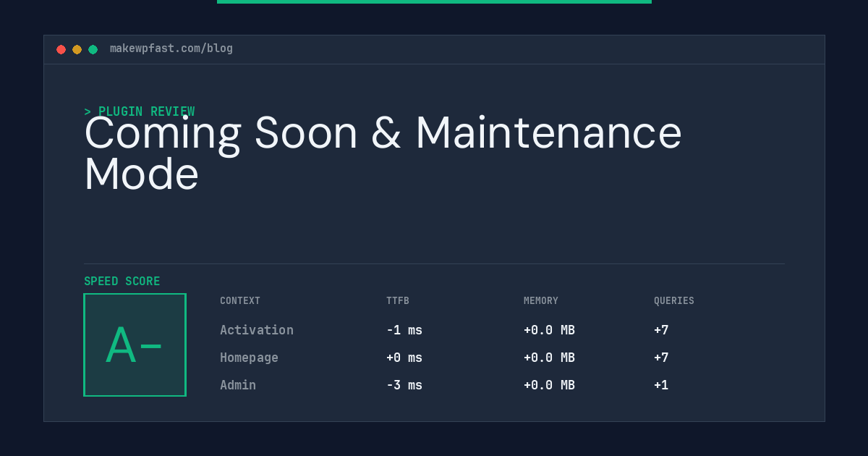Click the Activation row label
The width and height of the screenshot is (868, 456).
click(x=257, y=330)
